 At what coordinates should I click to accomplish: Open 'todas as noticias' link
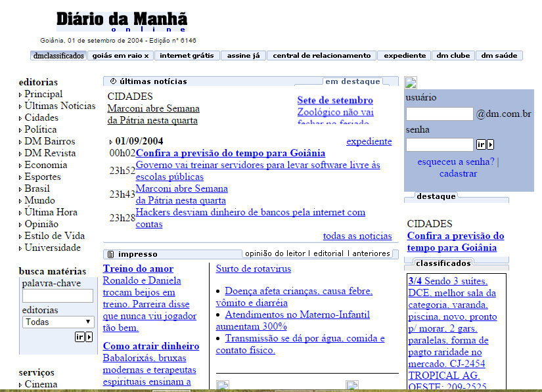pos(357,236)
